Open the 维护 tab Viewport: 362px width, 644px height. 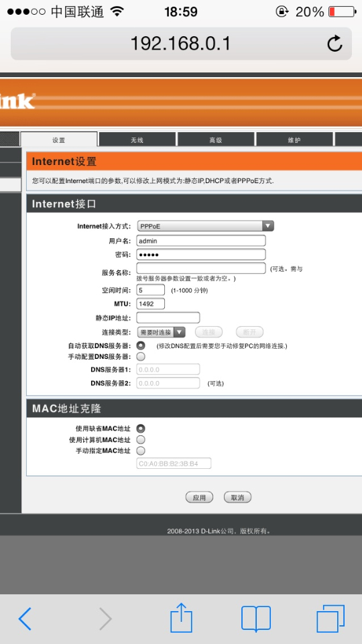(294, 140)
